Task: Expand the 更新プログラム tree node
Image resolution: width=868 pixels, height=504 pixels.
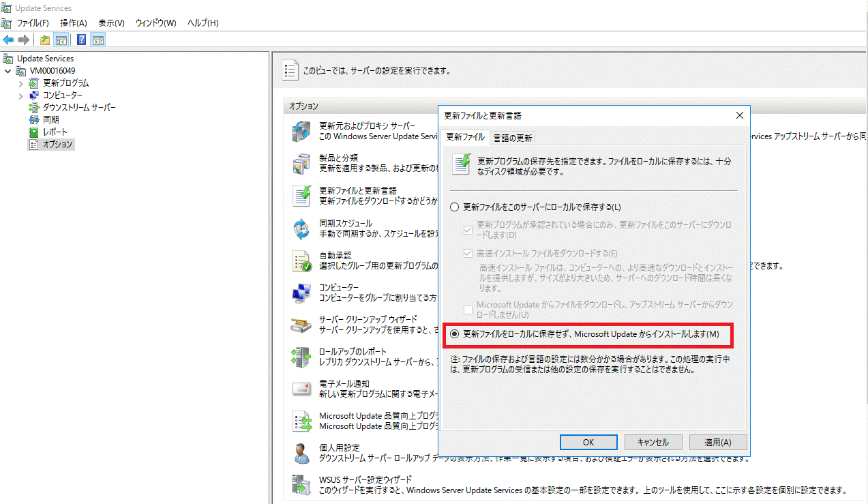Action: pyautogui.click(x=21, y=83)
